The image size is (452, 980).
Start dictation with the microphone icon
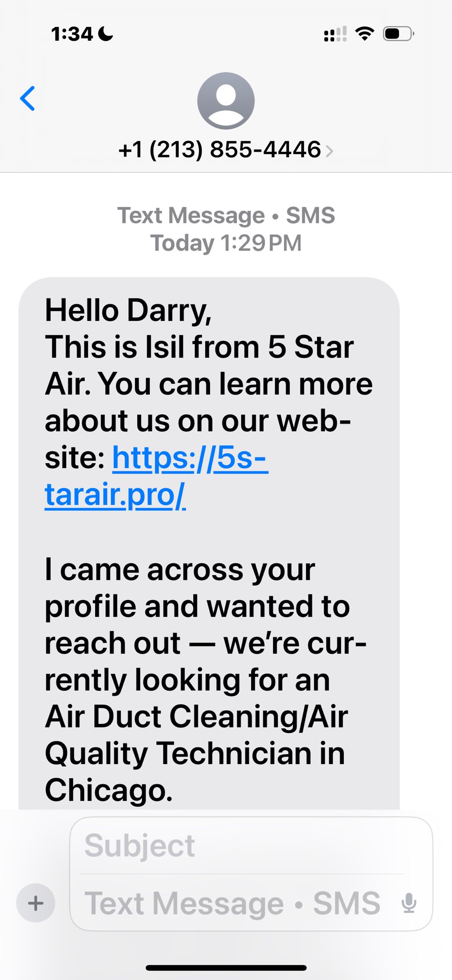pyautogui.click(x=408, y=903)
